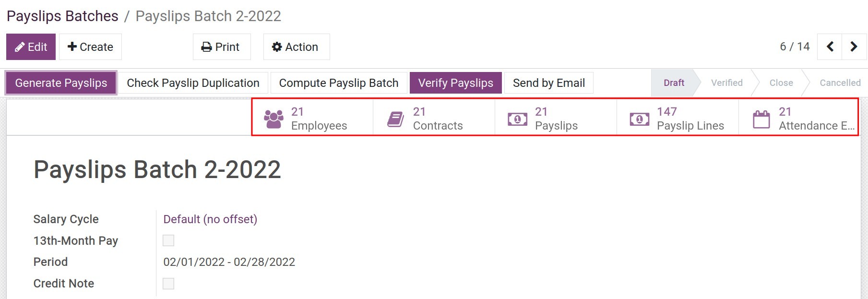The image size is (868, 299).
Task: Set batch stage to Verified
Action: click(726, 83)
